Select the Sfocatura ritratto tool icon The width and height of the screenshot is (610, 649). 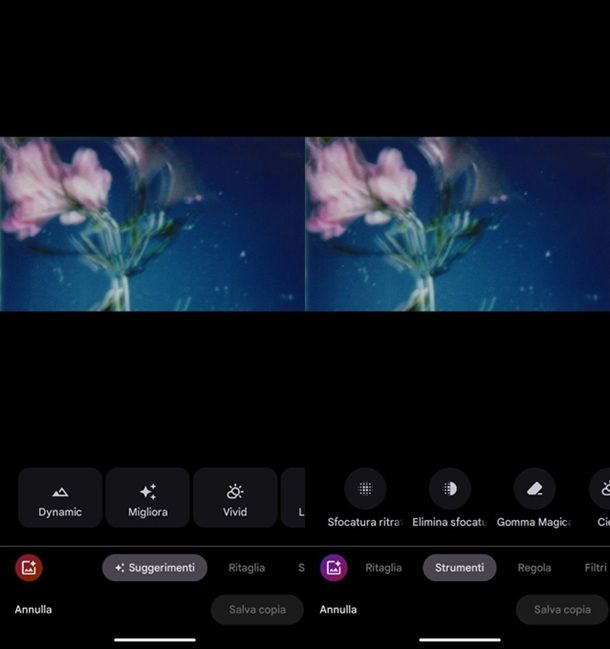[x=365, y=489]
